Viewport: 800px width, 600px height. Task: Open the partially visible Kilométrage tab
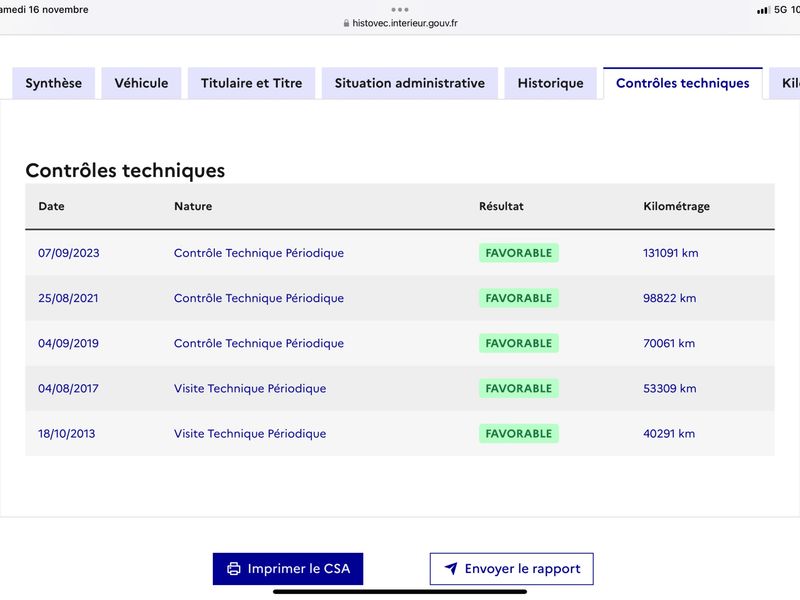point(786,83)
